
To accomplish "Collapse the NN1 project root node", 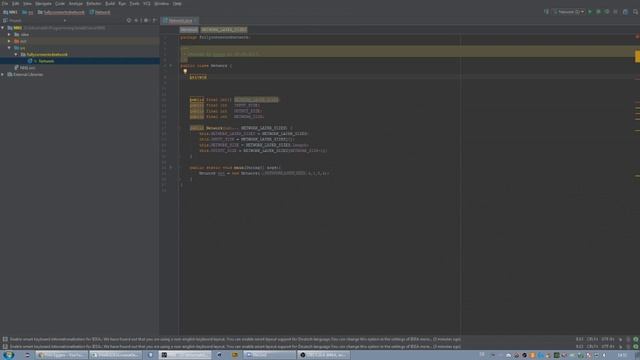I will (3, 28).
